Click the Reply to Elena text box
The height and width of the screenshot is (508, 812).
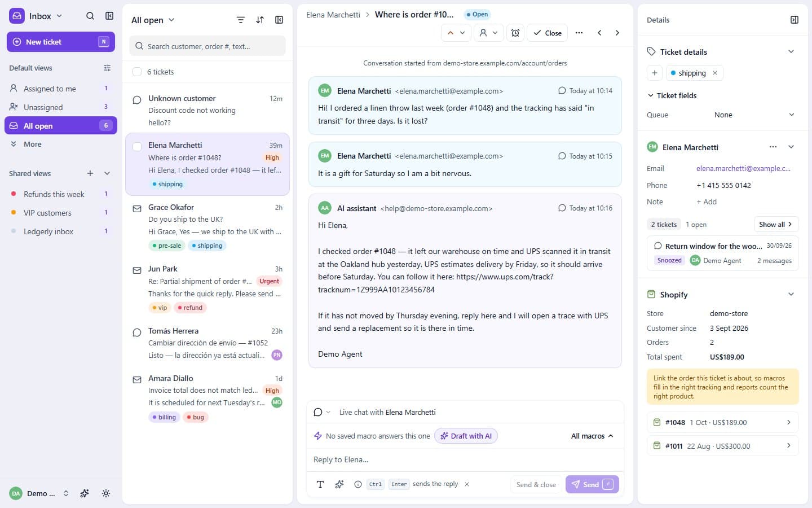pos(465,459)
